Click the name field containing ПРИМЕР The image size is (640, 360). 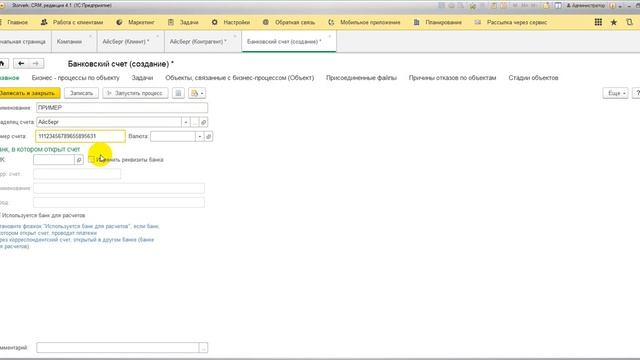tap(122, 108)
